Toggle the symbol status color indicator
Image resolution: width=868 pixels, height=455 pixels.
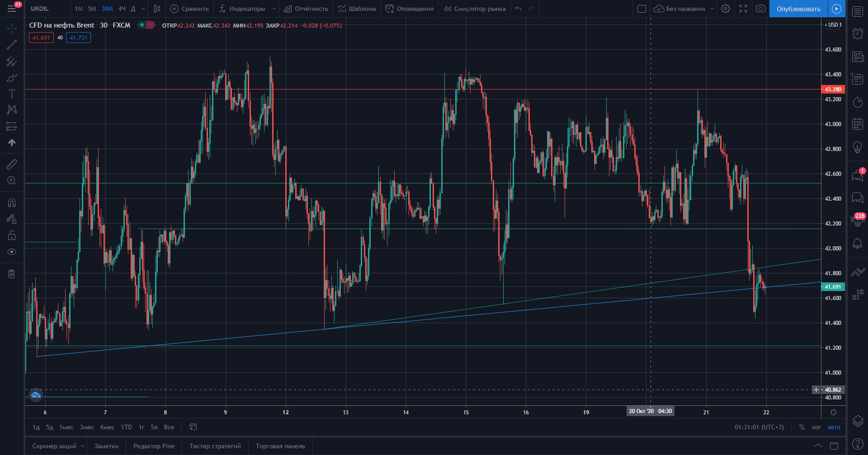point(146,25)
